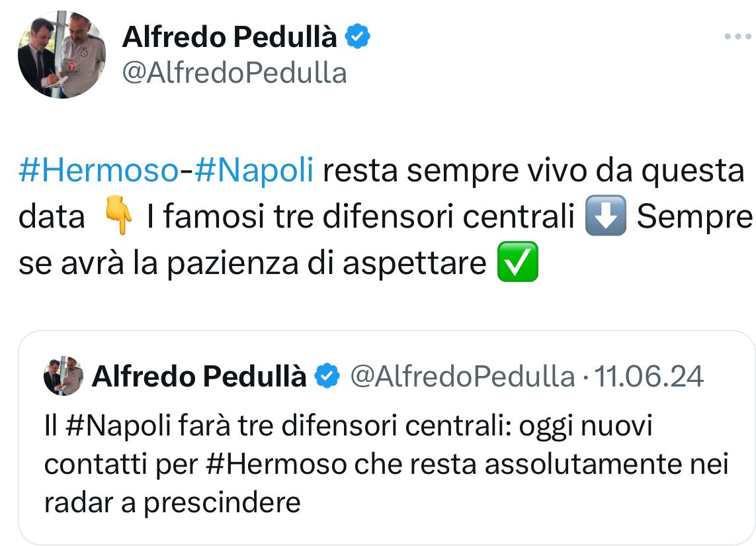Click the author name in the quoted tweet
This screenshot has height=546, width=756.
pyautogui.click(x=199, y=377)
